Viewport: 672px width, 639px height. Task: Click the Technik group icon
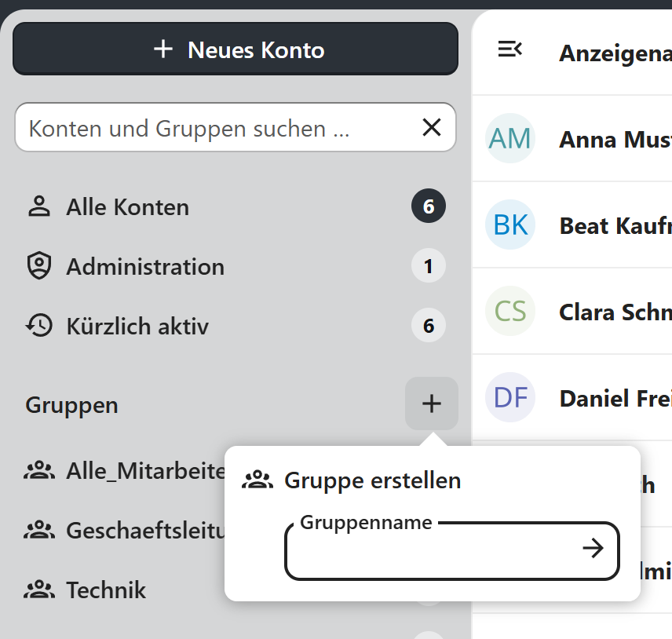39,590
